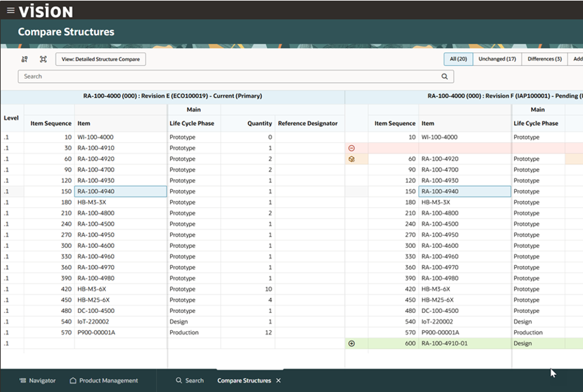
Task: Select the green RA-100-4910-01 added row
Action: pos(444,344)
